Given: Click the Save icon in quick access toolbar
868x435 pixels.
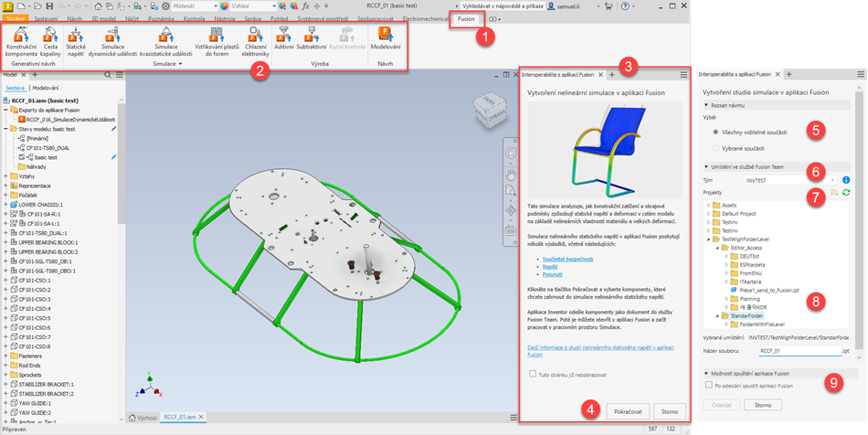Looking at the screenshot, I should [x=49, y=6].
